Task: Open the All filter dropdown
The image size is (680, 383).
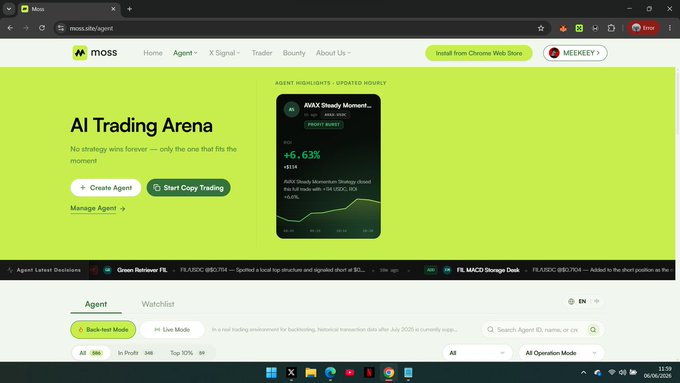Action: 477,353
